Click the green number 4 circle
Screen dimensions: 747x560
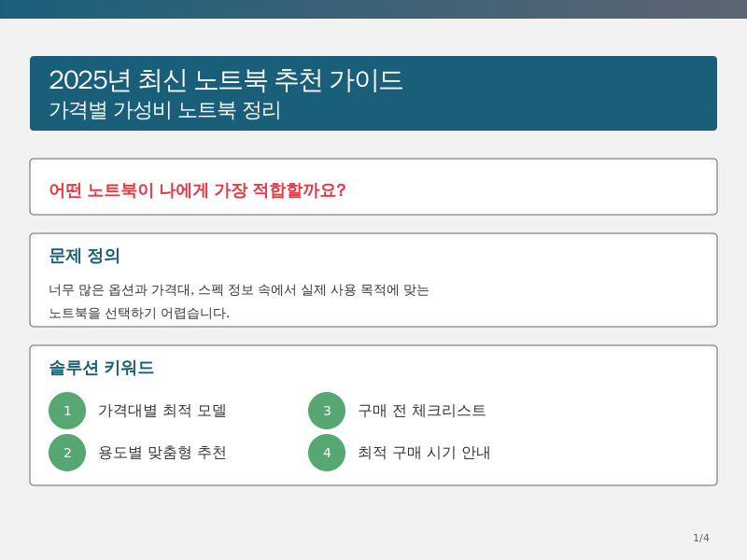point(327,453)
